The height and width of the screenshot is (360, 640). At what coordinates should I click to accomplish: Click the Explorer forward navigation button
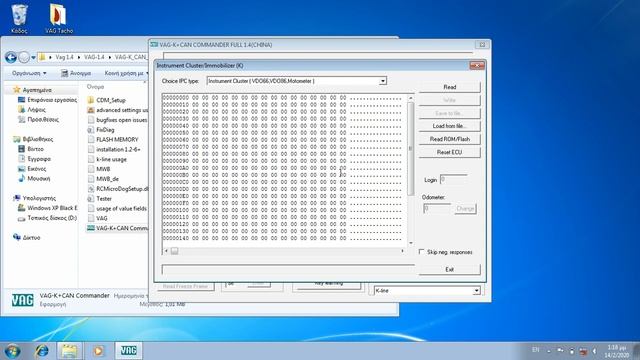pos(24,58)
